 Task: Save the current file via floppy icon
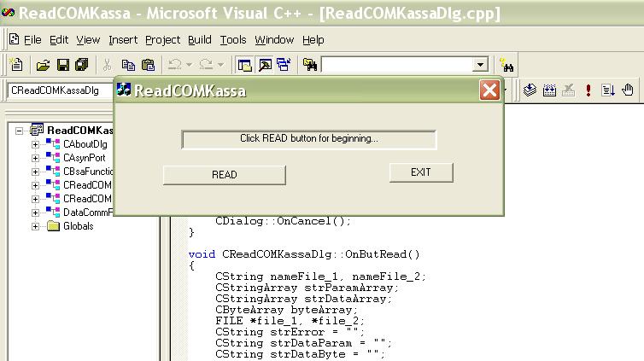click(x=63, y=65)
